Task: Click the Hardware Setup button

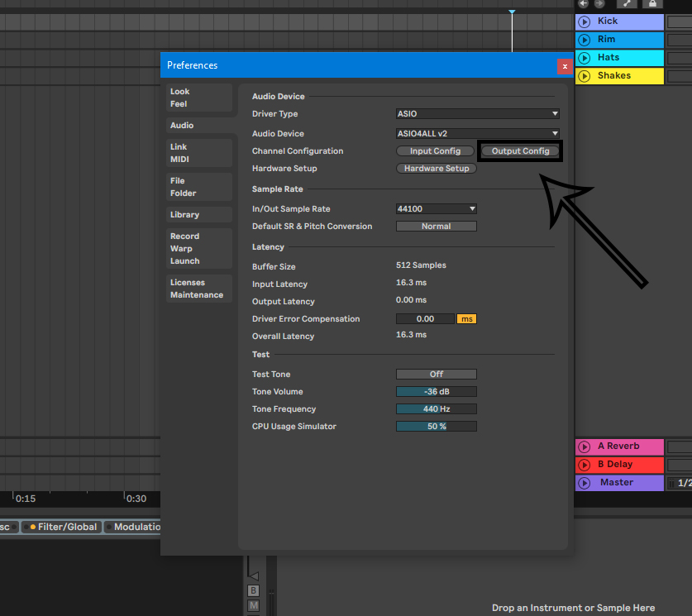Action: [x=437, y=169]
